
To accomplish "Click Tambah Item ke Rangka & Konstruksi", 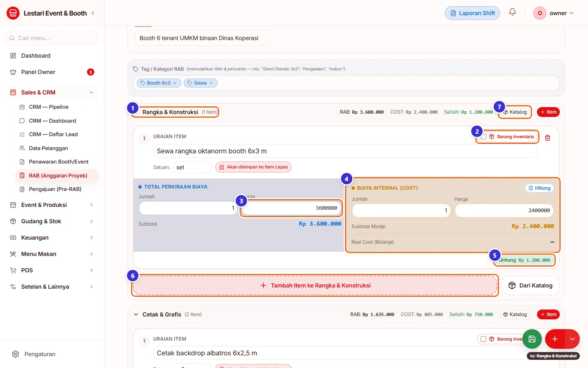I will pos(315,285).
